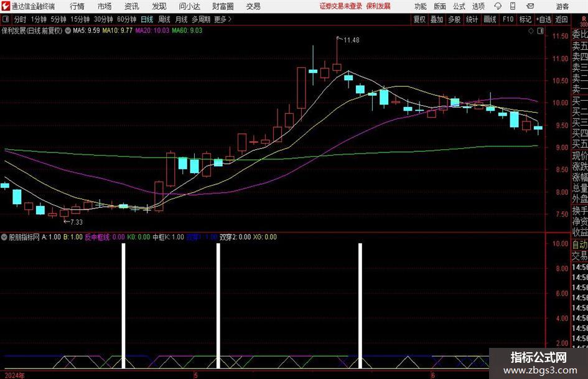The width and height of the screenshot is (588, 379).
Task: Click the MA20: 10.03 indicator label
Action: [152, 30]
